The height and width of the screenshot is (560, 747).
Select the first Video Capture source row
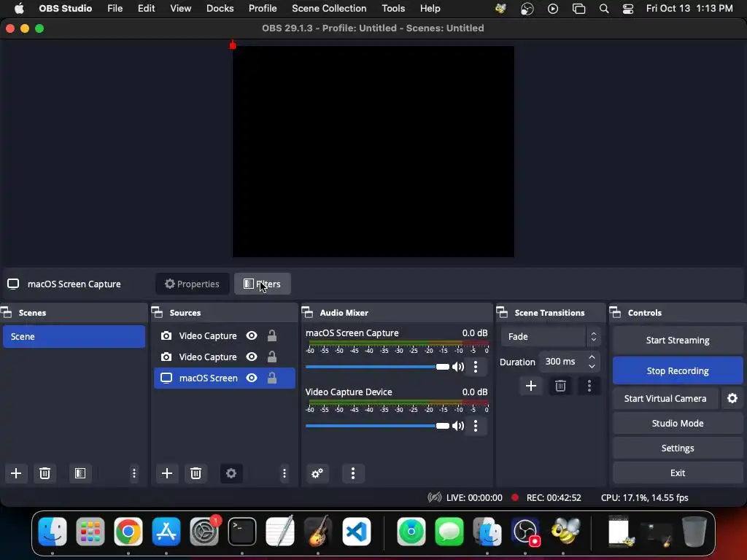225,335
